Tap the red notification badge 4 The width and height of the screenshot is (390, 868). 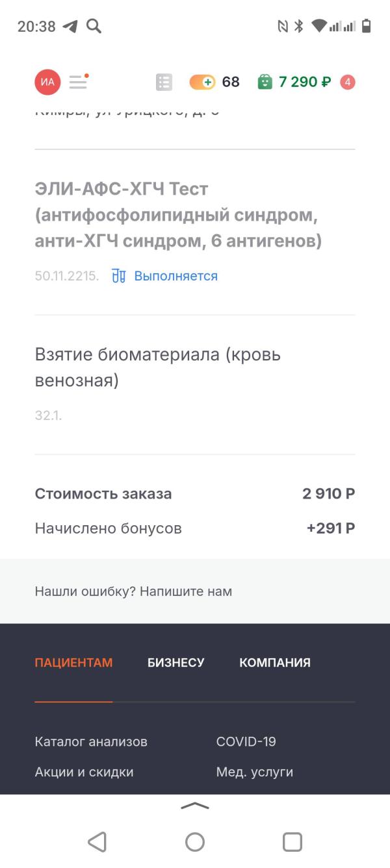(x=348, y=82)
